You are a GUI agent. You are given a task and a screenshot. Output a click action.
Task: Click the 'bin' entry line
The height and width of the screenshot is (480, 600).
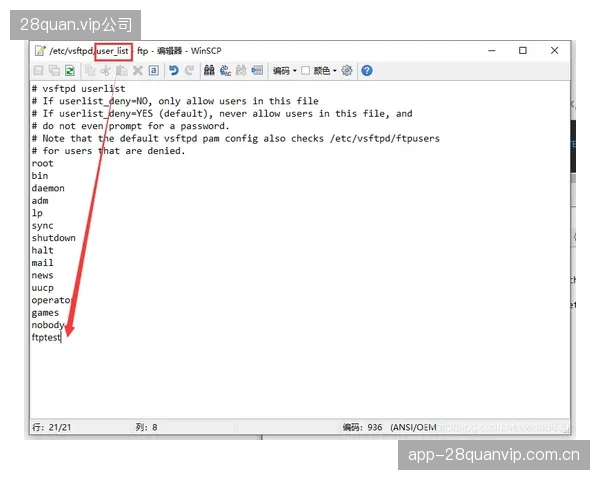40,176
